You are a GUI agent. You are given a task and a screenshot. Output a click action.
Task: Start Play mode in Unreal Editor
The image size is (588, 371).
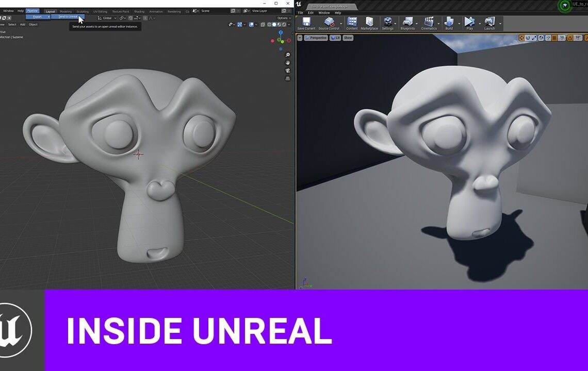[x=469, y=22]
